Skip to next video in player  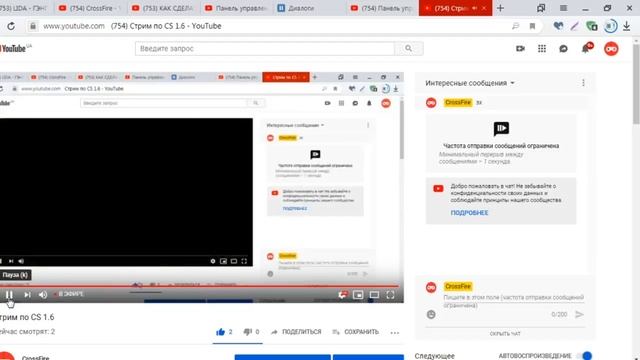pyautogui.click(x=27, y=294)
